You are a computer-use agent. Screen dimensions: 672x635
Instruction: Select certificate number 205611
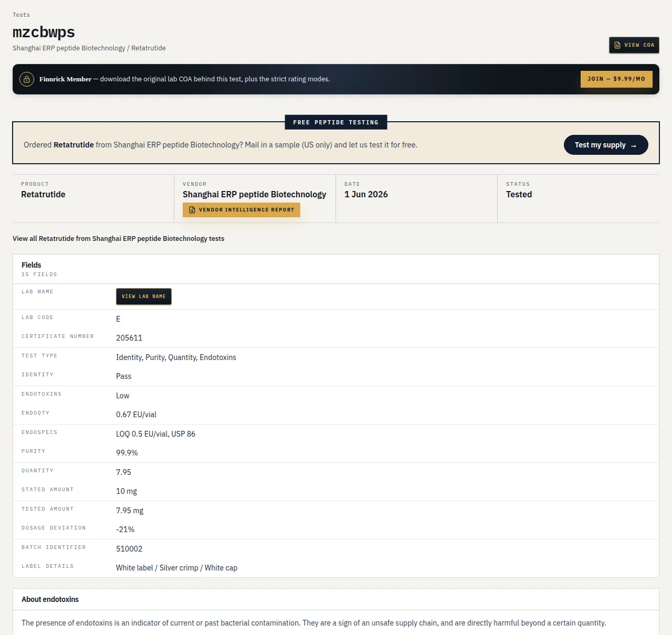tap(129, 338)
